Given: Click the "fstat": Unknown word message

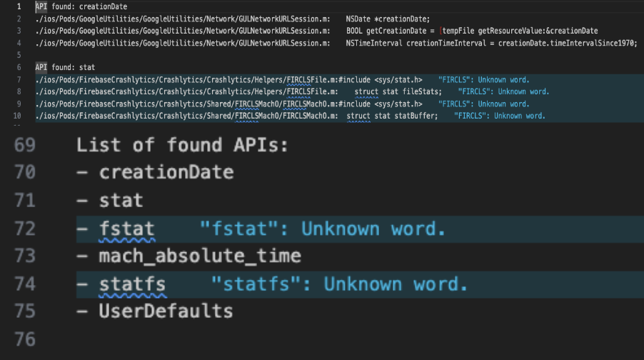Looking at the screenshot, I should tap(323, 229).
